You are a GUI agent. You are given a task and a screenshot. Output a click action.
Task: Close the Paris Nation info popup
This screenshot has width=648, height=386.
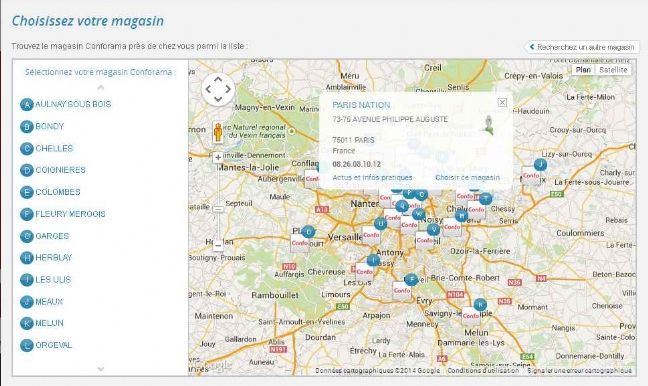[502, 102]
